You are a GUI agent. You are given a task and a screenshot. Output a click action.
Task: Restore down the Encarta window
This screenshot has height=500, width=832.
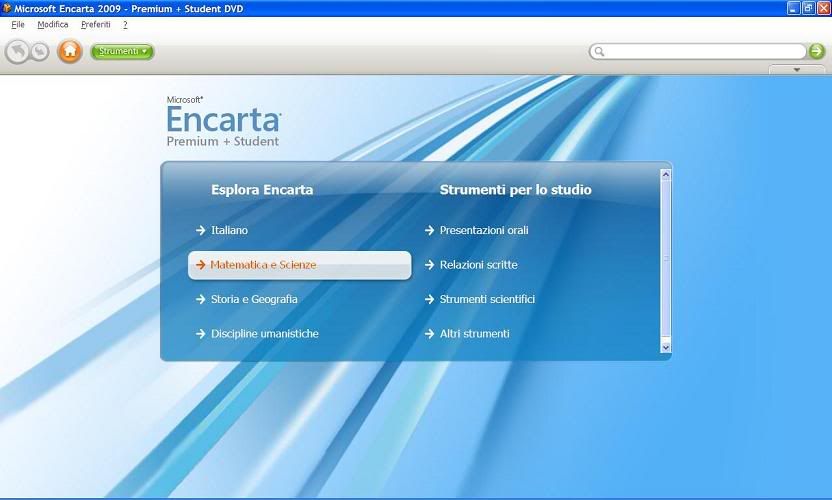pyautogui.click(x=808, y=8)
